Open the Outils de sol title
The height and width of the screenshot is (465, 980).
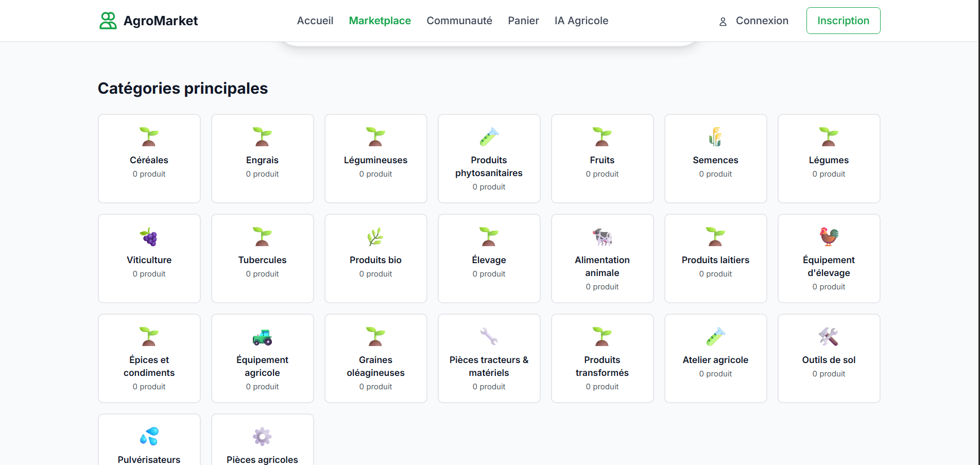pyautogui.click(x=829, y=360)
